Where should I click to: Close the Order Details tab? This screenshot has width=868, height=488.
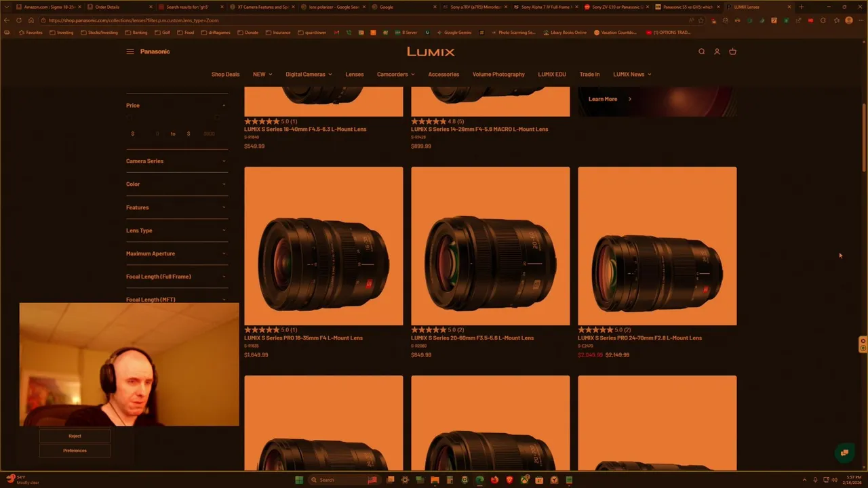click(151, 7)
